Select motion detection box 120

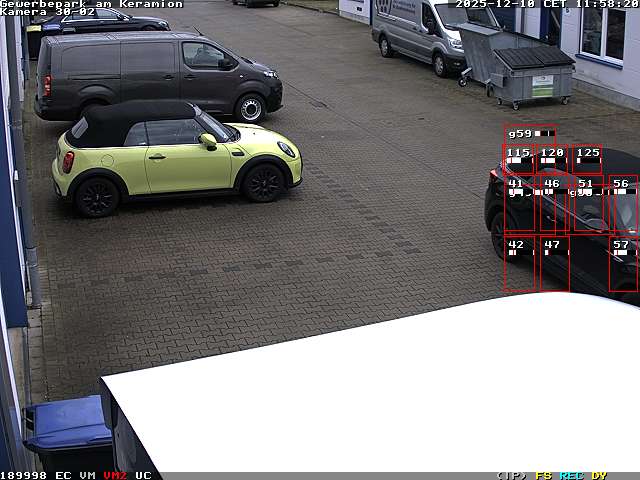tap(553, 159)
